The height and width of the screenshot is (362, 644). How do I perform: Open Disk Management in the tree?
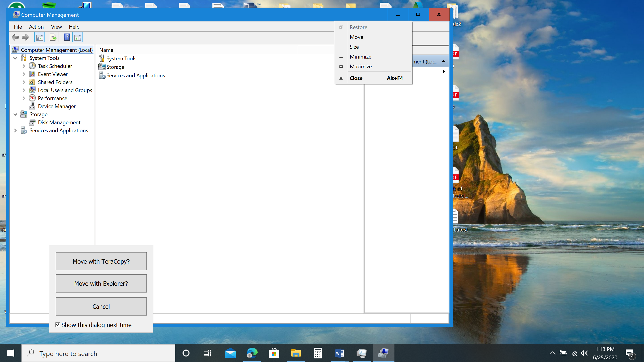59,122
